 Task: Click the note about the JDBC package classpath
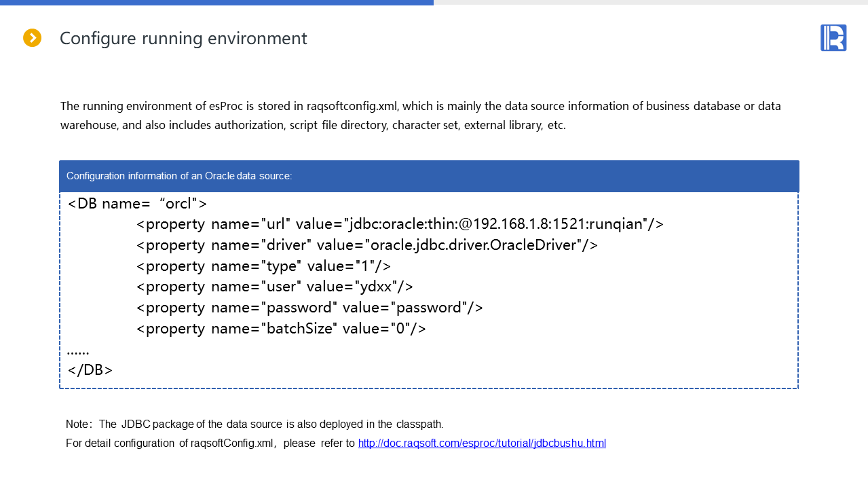(254, 424)
